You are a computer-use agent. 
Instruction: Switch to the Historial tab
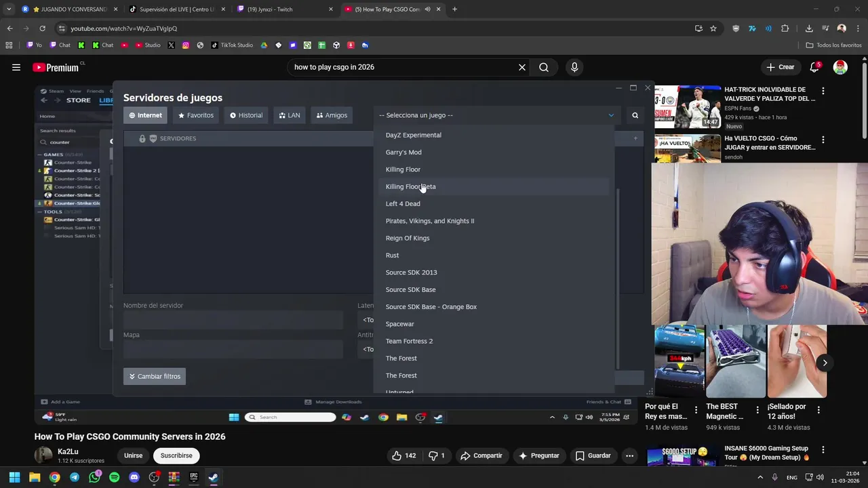(x=246, y=115)
